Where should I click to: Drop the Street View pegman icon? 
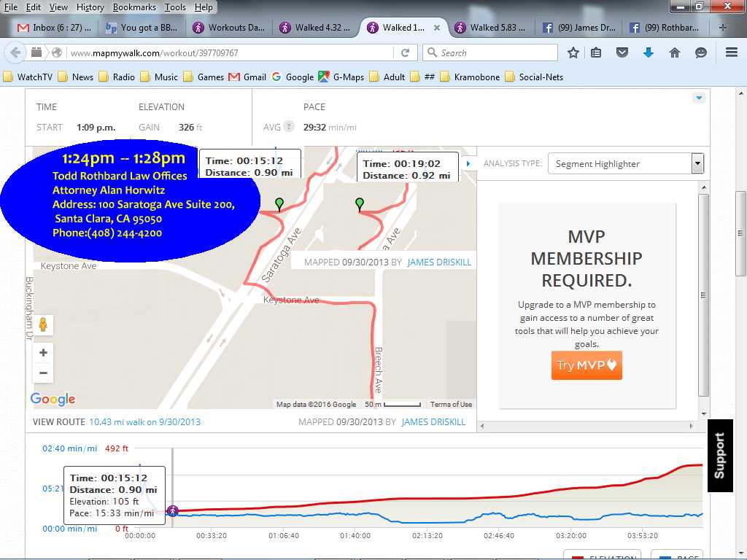[x=43, y=324]
